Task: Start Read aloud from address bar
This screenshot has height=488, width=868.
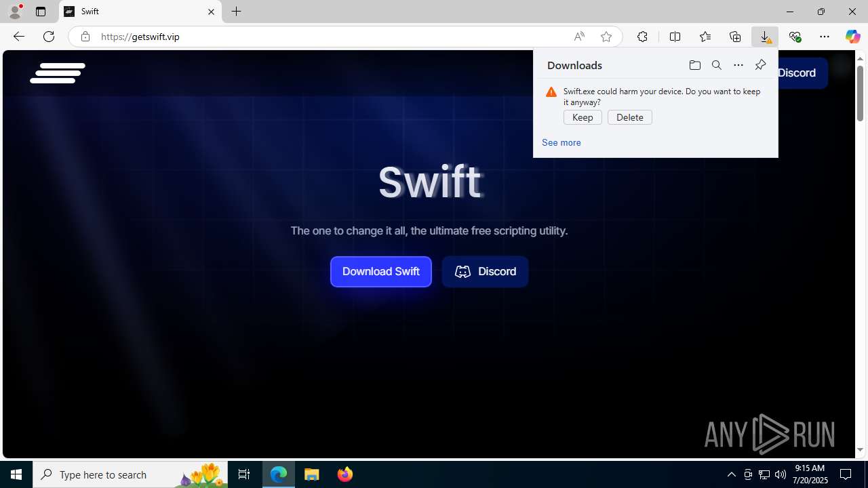Action: pyautogui.click(x=579, y=37)
